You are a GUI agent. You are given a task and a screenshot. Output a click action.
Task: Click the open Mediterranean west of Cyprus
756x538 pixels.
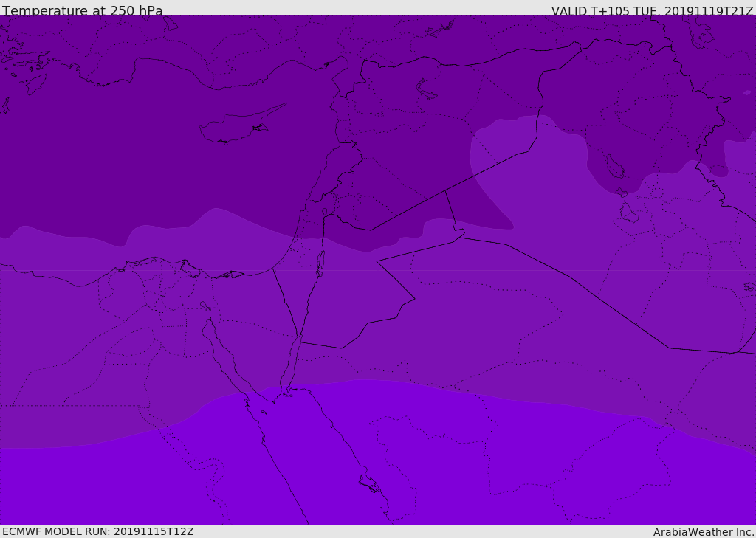pos(111,148)
